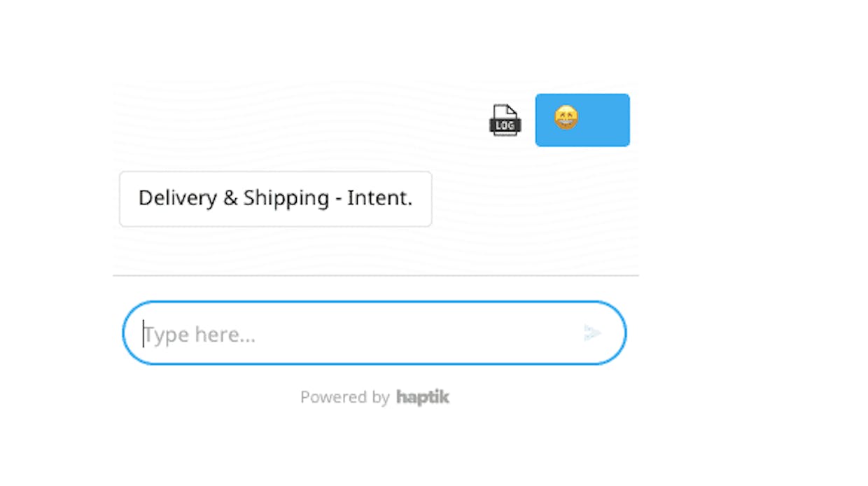The width and height of the screenshot is (868, 486).
Task: Open the LOG file icon
Action: click(505, 120)
